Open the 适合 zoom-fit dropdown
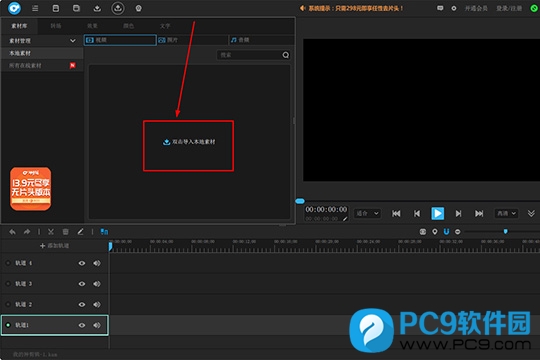 pyautogui.click(x=367, y=214)
